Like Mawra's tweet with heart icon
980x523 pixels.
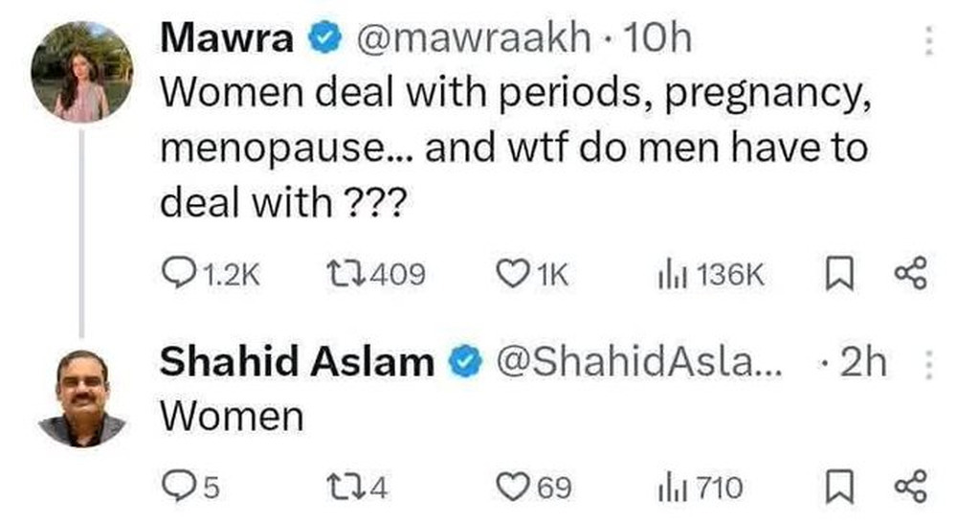tap(511, 276)
